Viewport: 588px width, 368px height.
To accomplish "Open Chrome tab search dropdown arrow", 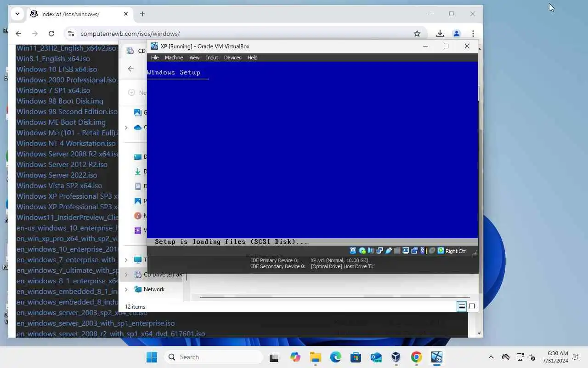I will [x=17, y=14].
